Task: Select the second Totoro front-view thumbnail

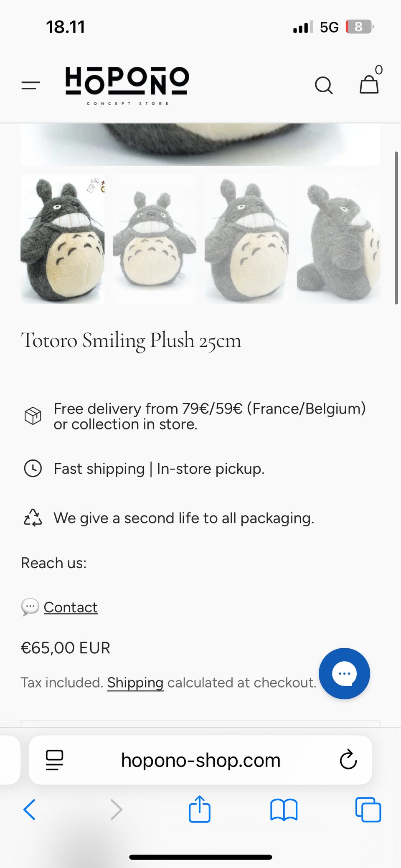Action: (x=155, y=239)
